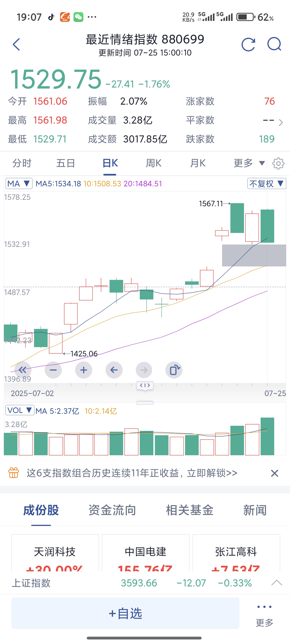Select the 资金流向 tab
This screenshot has width=290, height=644.
pyautogui.click(x=112, y=510)
